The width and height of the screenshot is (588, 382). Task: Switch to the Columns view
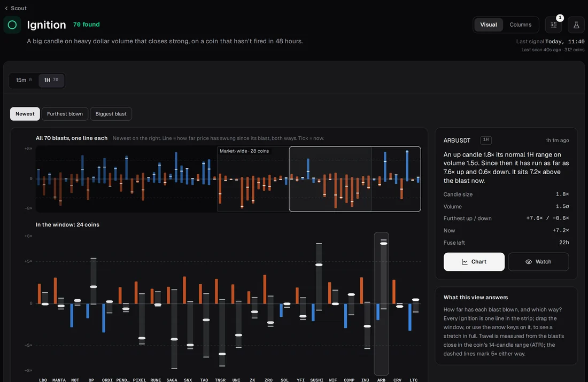coord(520,25)
